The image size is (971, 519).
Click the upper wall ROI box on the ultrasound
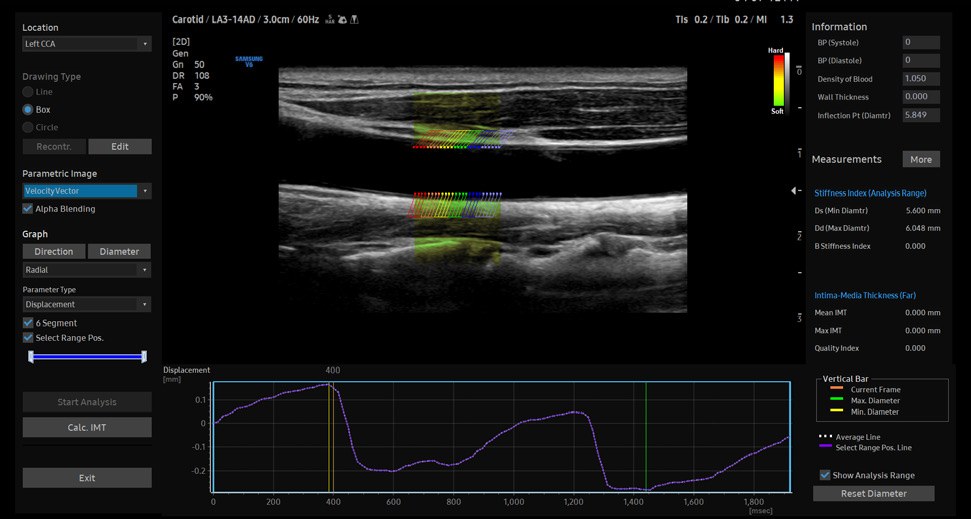(457, 120)
